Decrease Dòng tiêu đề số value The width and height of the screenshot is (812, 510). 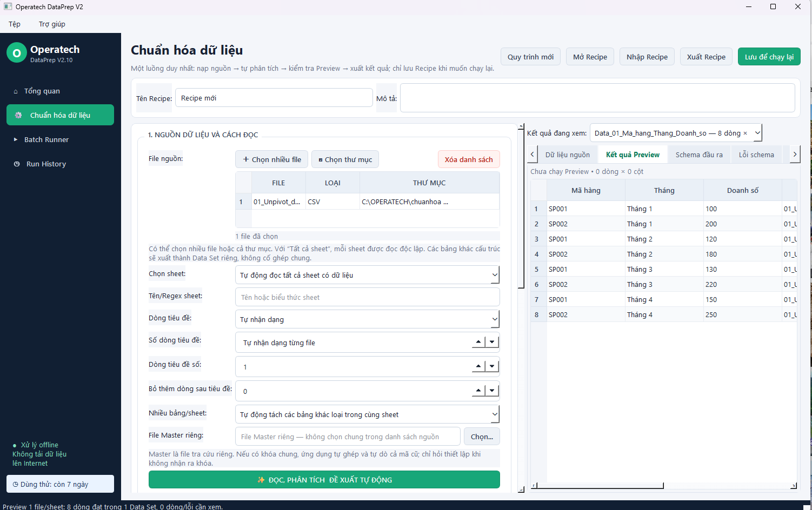492,366
